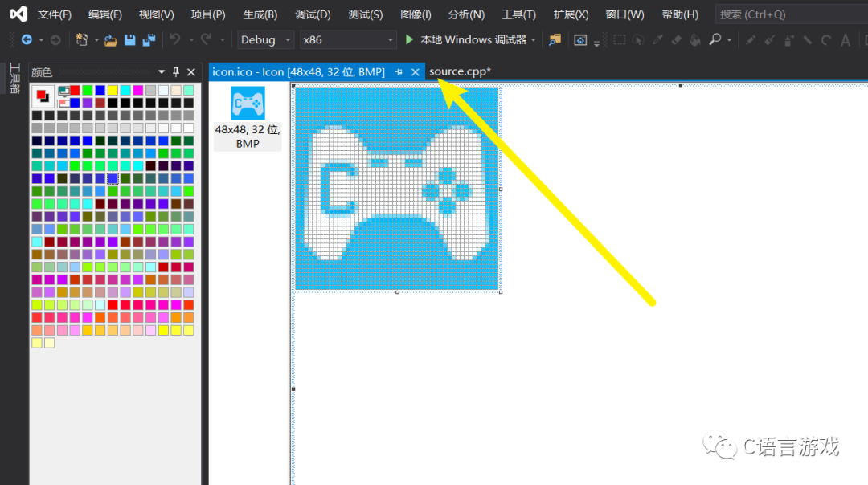Image resolution: width=868 pixels, height=485 pixels.
Task: Select the Airbrush tool
Action: pos(789,40)
